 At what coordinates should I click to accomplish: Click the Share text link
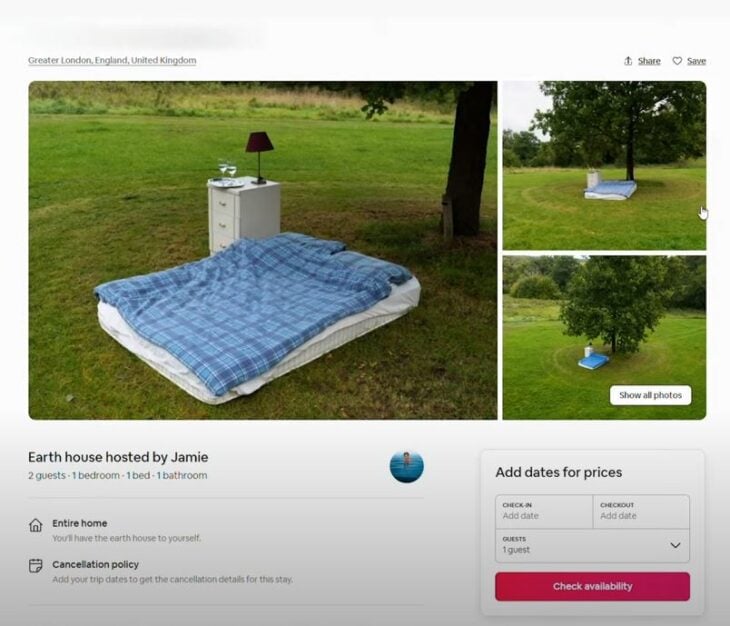649,61
